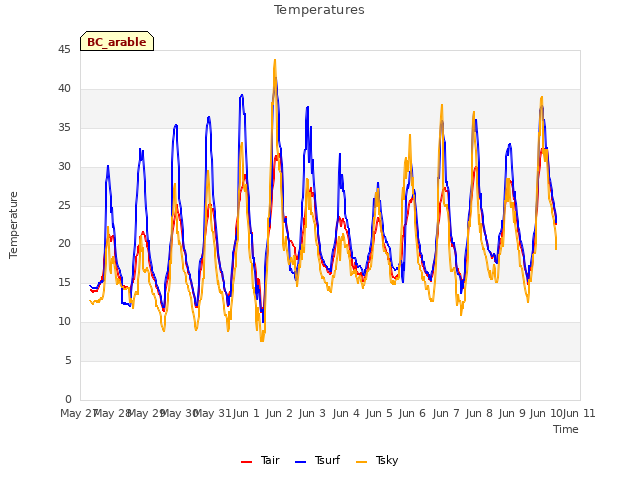Screen dimensions: 640x480
Task: Toggle the Tsurf legend entry
Action: (318, 460)
